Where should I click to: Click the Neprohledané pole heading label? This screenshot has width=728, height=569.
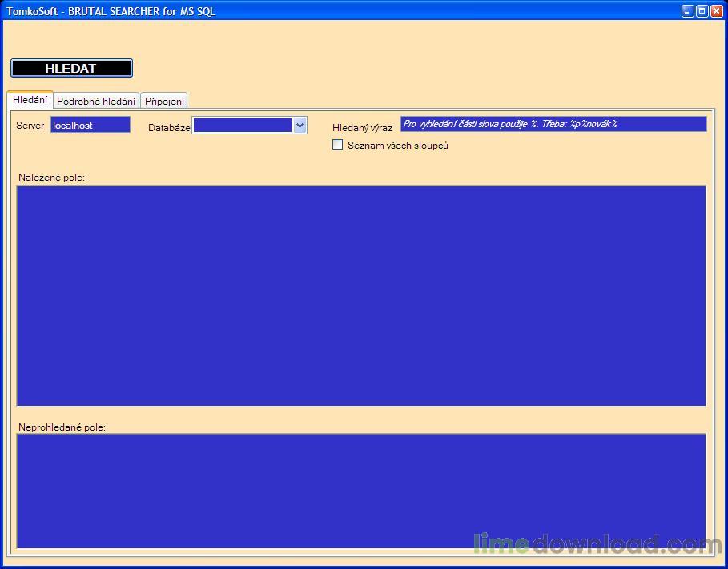(x=62, y=427)
